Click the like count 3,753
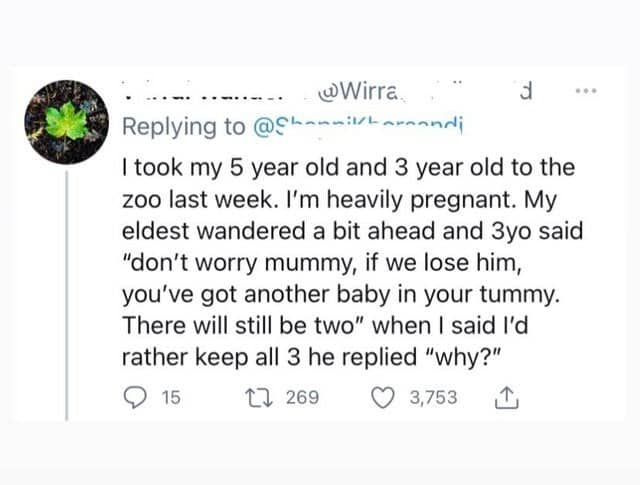The image size is (640, 485). 433,397
